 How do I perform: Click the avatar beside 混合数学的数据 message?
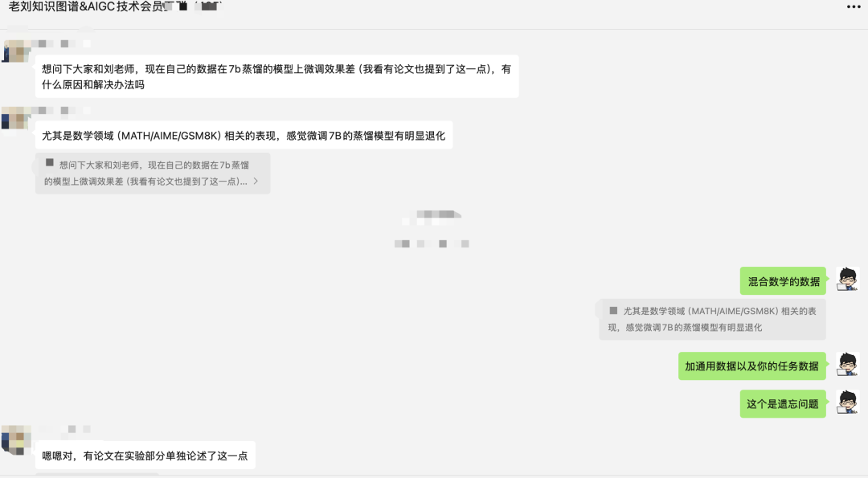click(x=848, y=280)
